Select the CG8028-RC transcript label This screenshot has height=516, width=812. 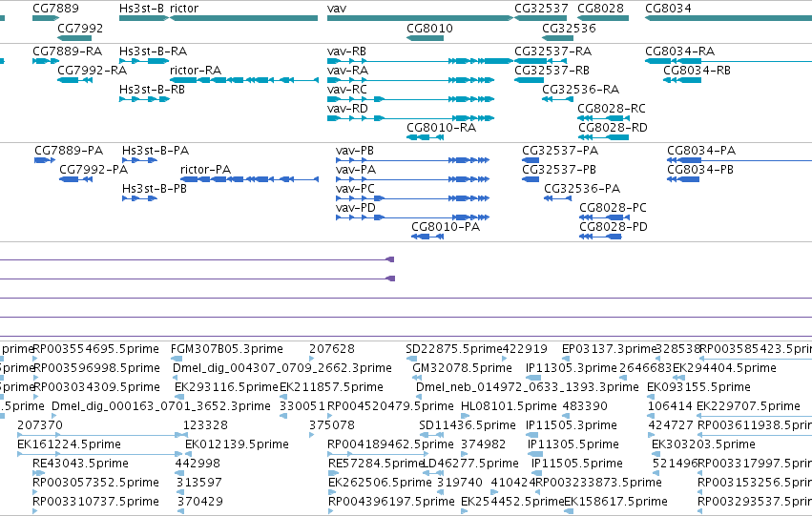click(x=611, y=108)
